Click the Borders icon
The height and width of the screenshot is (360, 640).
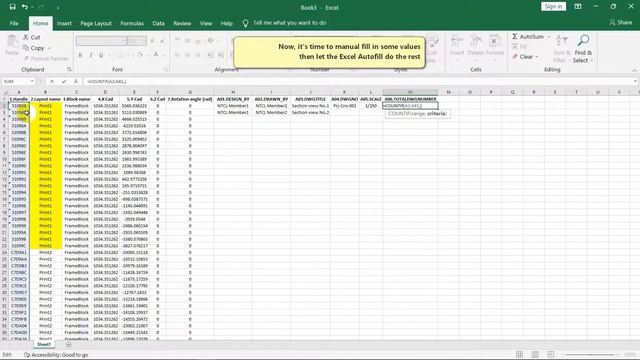[120, 55]
